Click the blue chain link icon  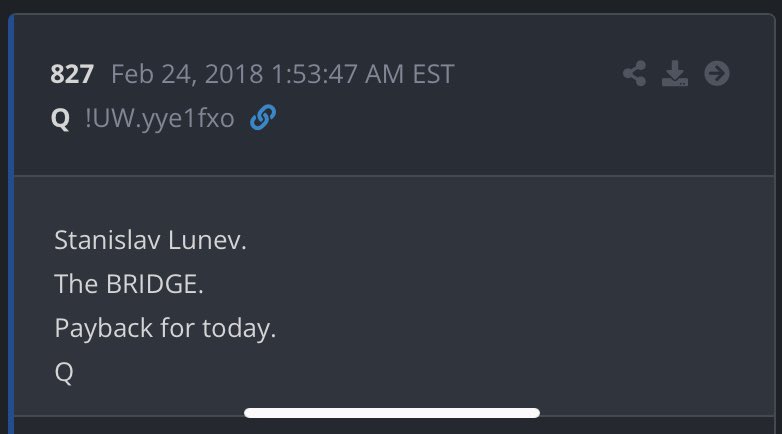[263, 119]
